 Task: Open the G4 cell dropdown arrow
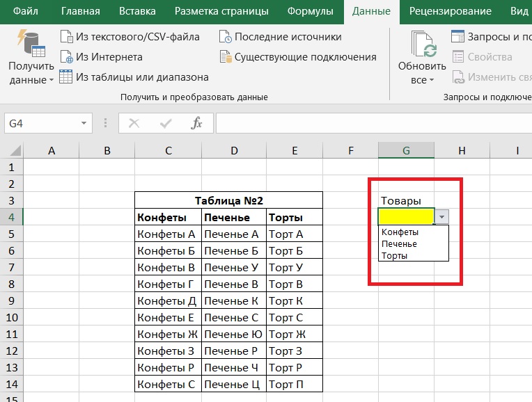click(x=441, y=217)
